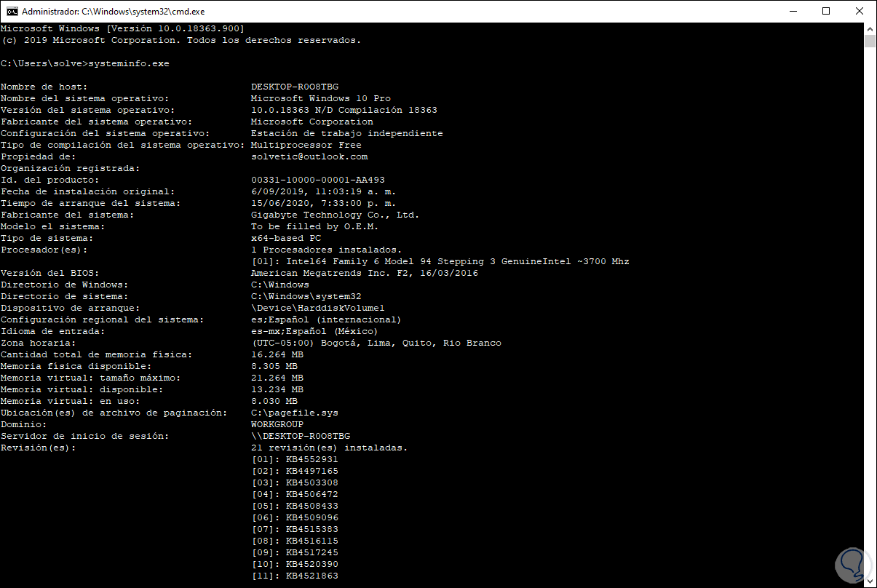
Task: Click logon server \\DESKTOP-R0O8TBG value
Action: [301, 436]
